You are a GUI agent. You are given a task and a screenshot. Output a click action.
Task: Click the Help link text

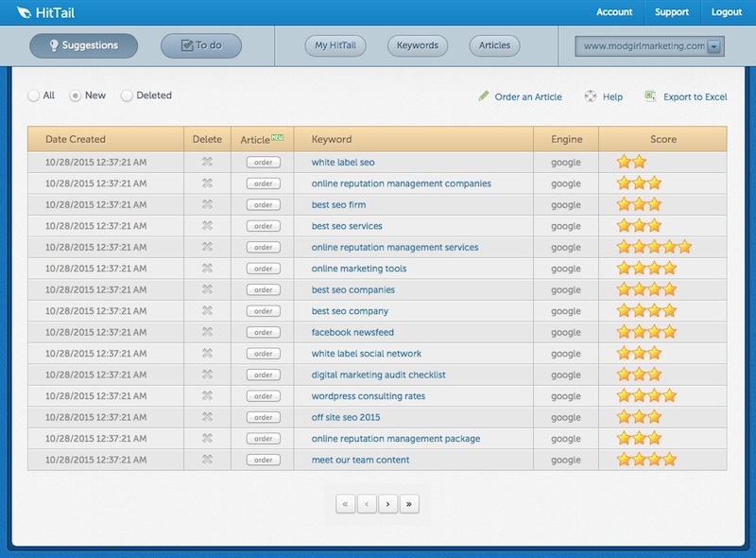coord(612,96)
